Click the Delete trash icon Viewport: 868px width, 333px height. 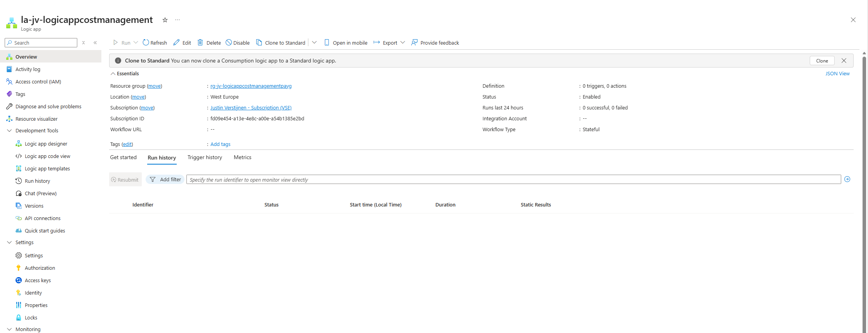[200, 42]
